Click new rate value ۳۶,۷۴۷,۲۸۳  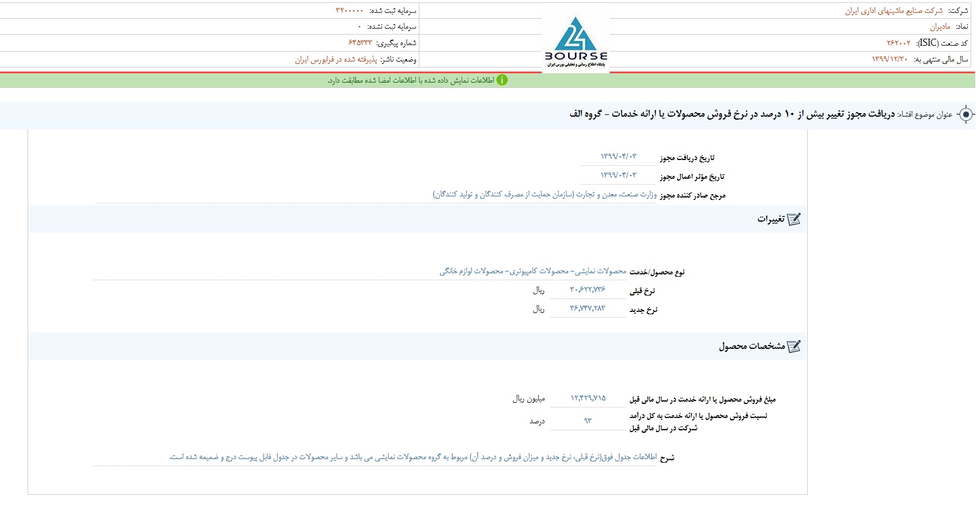click(x=588, y=308)
